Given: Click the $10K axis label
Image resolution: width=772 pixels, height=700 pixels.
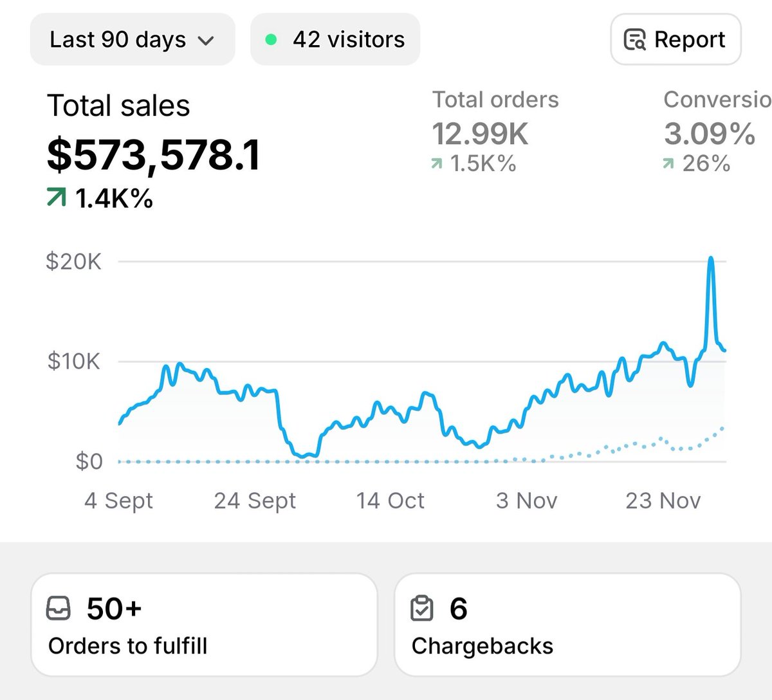Looking at the screenshot, I should point(74,362).
